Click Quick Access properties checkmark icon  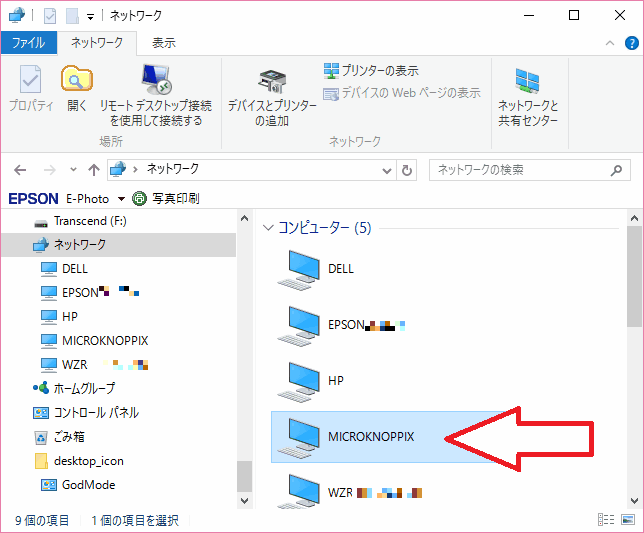point(50,16)
